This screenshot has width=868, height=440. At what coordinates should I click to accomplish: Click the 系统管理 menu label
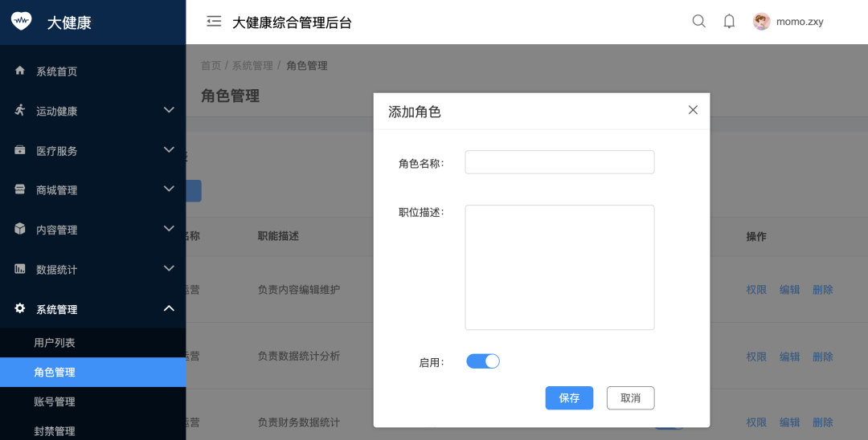click(56, 310)
